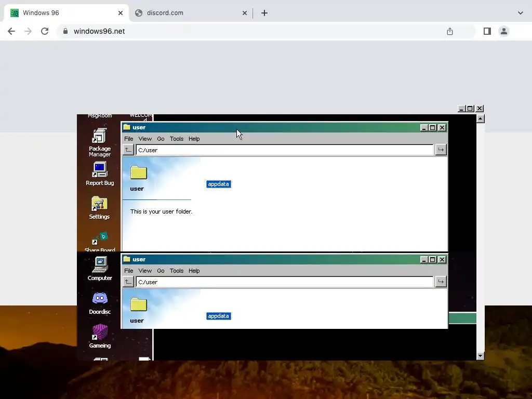Open View menu in lower user window
This screenshot has width=532, height=399.
pos(145,271)
